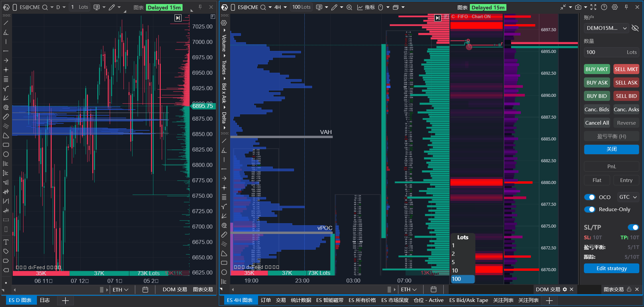The width and height of the screenshot is (644, 307).
Task: Open the GTC time-in-force dropdown
Action: point(628,197)
